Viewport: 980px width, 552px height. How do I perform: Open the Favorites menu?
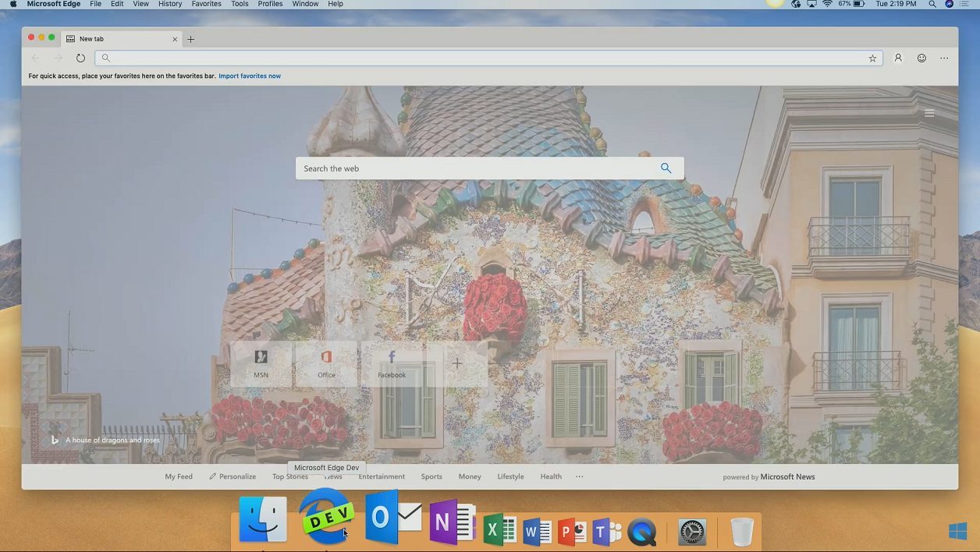(x=207, y=4)
